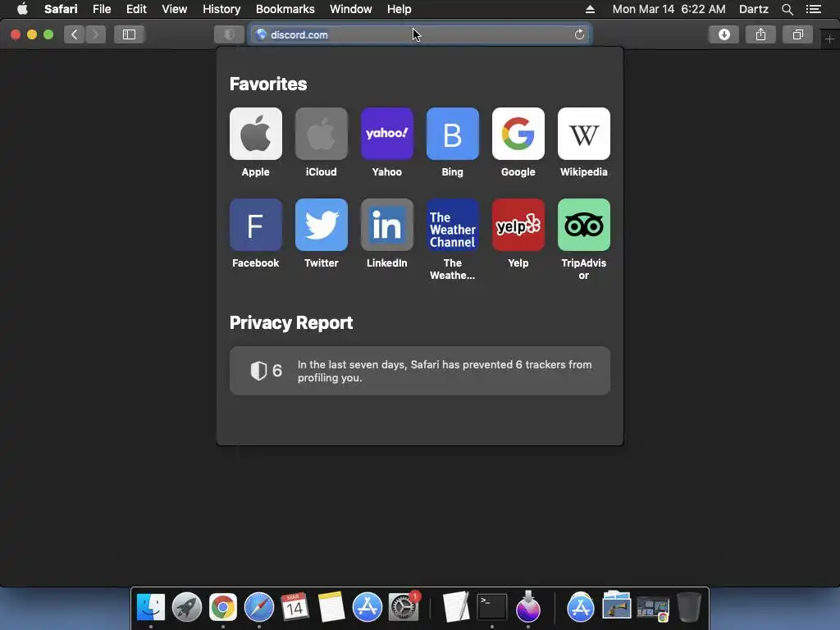The width and height of the screenshot is (840, 630).
Task: Open the Bookmarks menu
Action: click(285, 9)
